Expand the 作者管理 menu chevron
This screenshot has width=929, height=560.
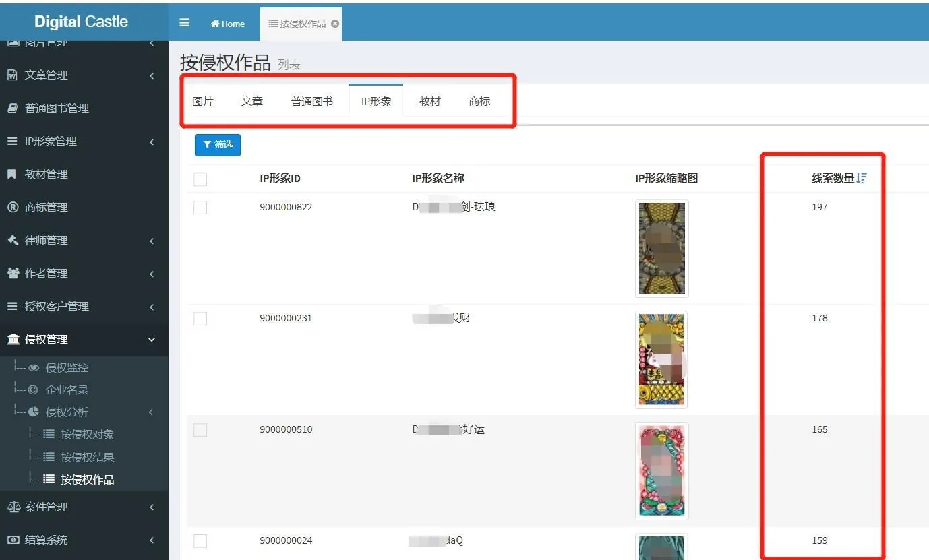tap(152, 274)
